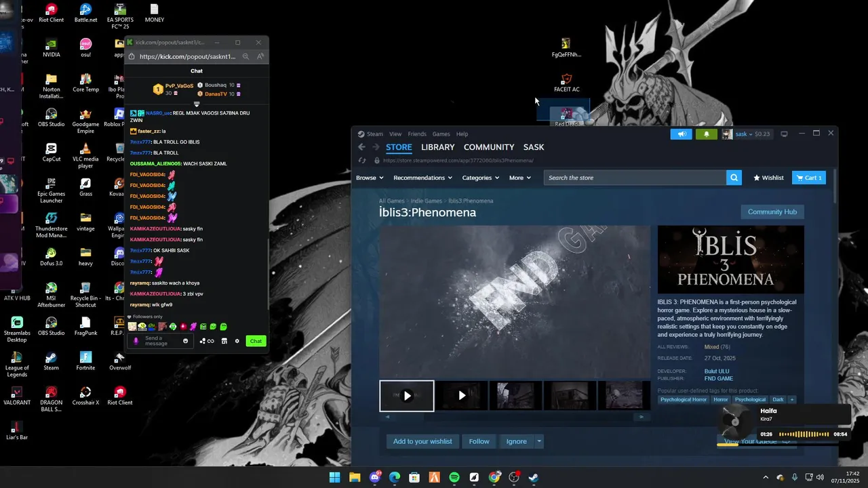Click in the Search the store field
Screen dimensions: 868x488
(635, 178)
